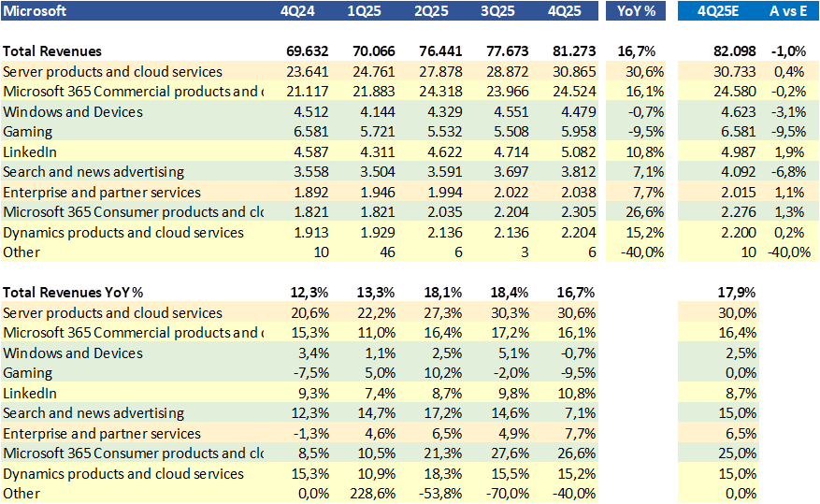The image size is (820, 504).
Task: Select the Gaming YoY cell '-7,5%'
Action: click(x=310, y=373)
